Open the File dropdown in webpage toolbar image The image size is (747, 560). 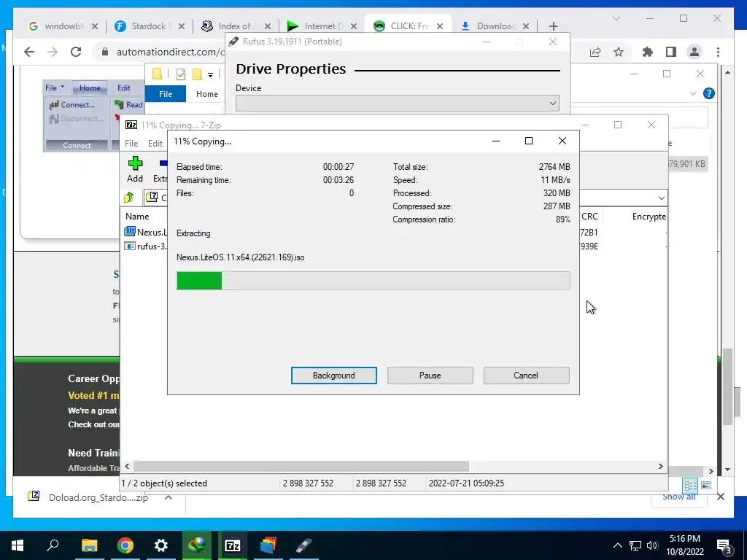coord(54,87)
